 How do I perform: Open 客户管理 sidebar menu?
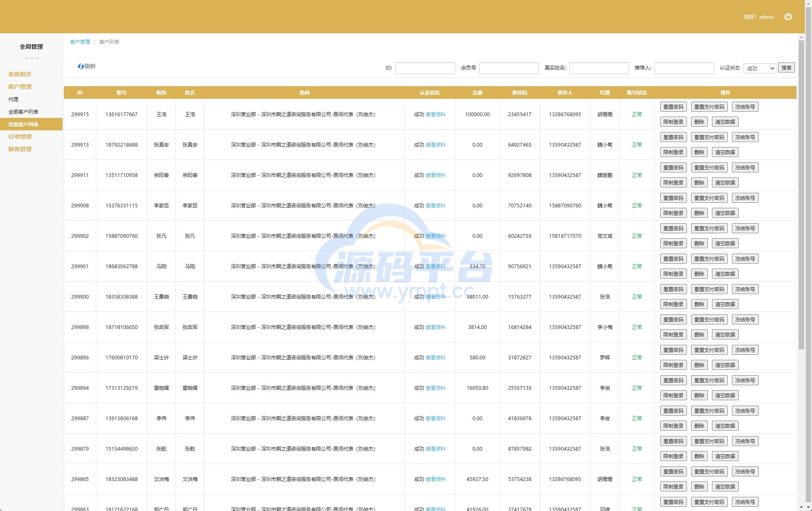coord(20,87)
